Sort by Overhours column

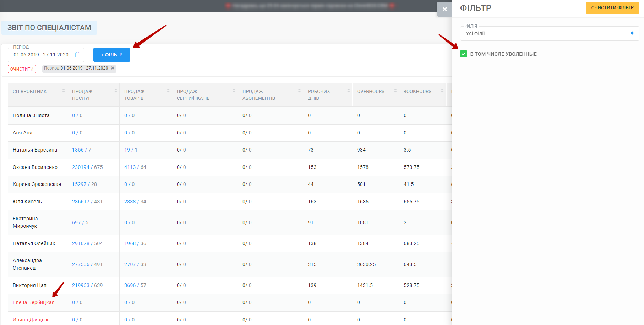pyautogui.click(x=395, y=91)
